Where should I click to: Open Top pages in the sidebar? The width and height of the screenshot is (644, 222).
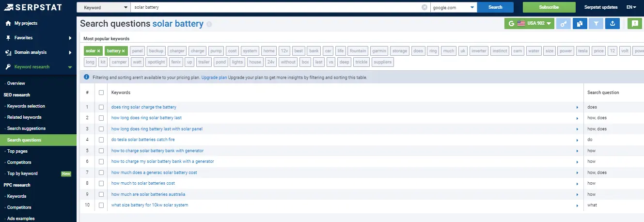click(17, 151)
